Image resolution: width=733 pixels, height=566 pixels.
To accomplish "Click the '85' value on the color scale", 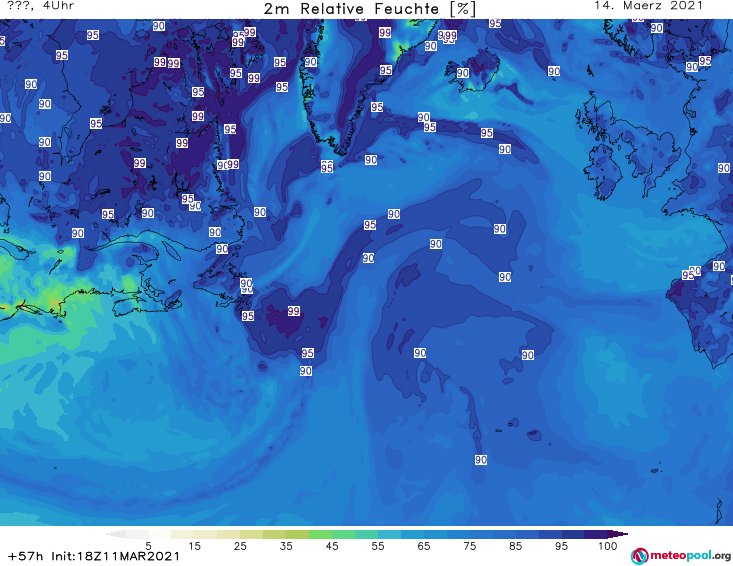I will pyautogui.click(x=516, y=546).
